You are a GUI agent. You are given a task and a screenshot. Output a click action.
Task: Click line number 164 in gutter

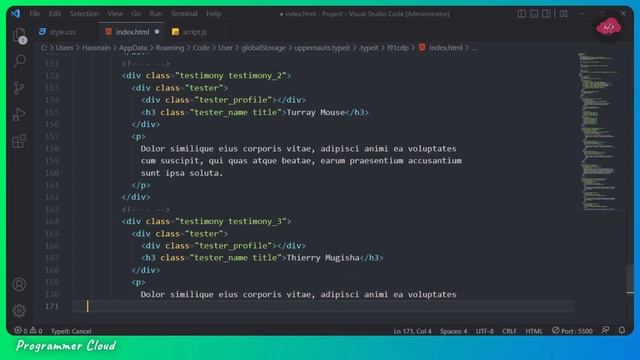click(52, 222)
